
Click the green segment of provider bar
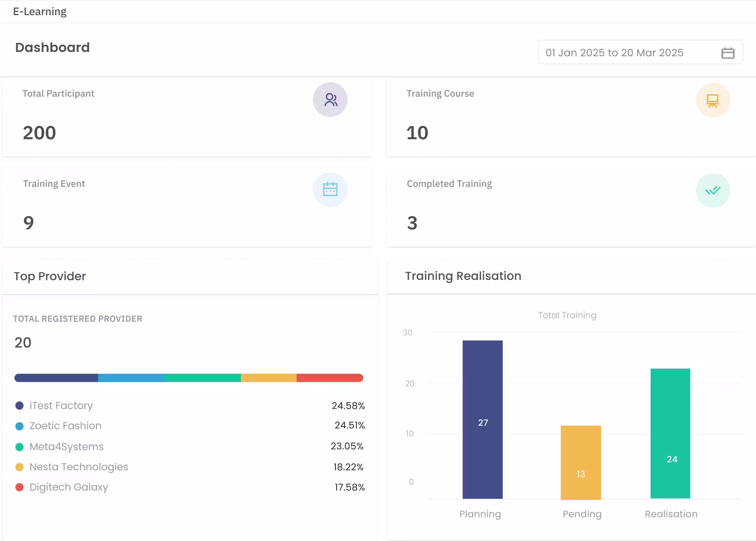[x=203, y=378]
